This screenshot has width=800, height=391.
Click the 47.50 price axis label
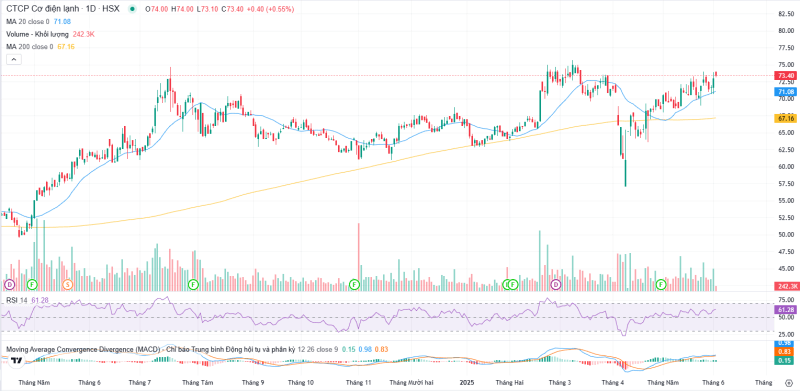786,252
